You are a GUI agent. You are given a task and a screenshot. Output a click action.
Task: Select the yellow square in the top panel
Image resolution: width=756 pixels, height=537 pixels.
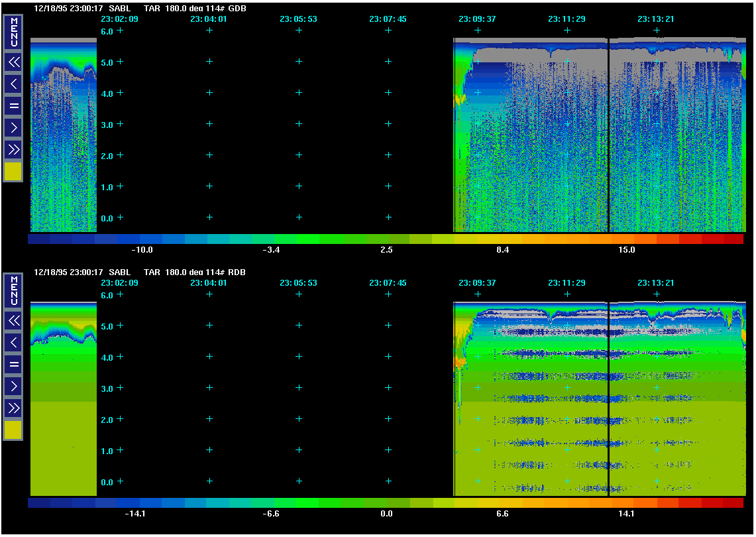[x=13, y=172]
